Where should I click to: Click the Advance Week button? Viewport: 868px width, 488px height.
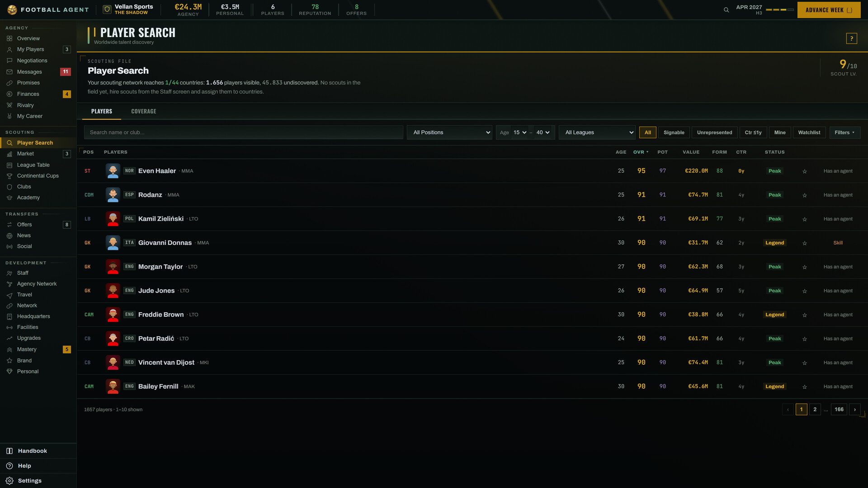[x=829, y=10]
